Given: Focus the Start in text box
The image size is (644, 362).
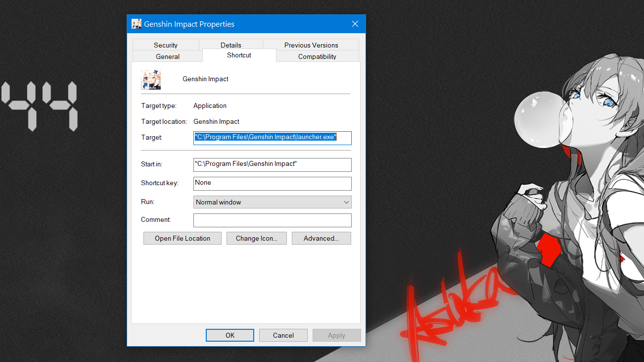Looking at the screenshot, I should (272, 164).
